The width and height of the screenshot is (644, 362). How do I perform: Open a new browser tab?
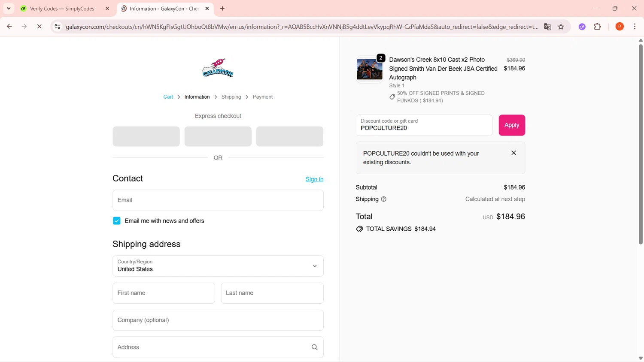(x=222, y=9)
